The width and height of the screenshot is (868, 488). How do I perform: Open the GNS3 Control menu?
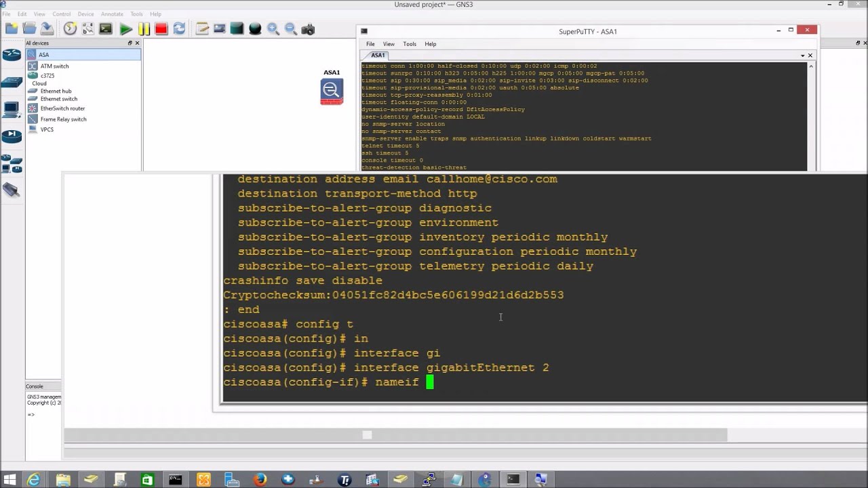click(x=62, y=14)
